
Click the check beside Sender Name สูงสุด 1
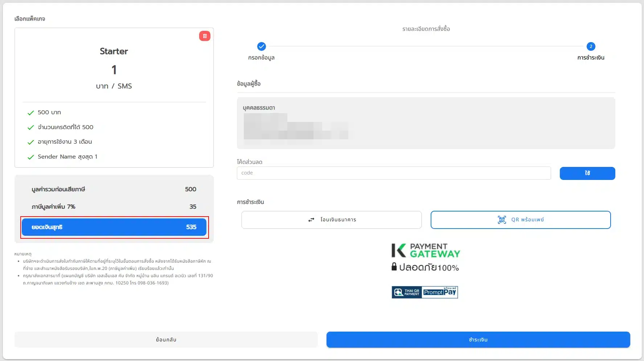point(31,157)
